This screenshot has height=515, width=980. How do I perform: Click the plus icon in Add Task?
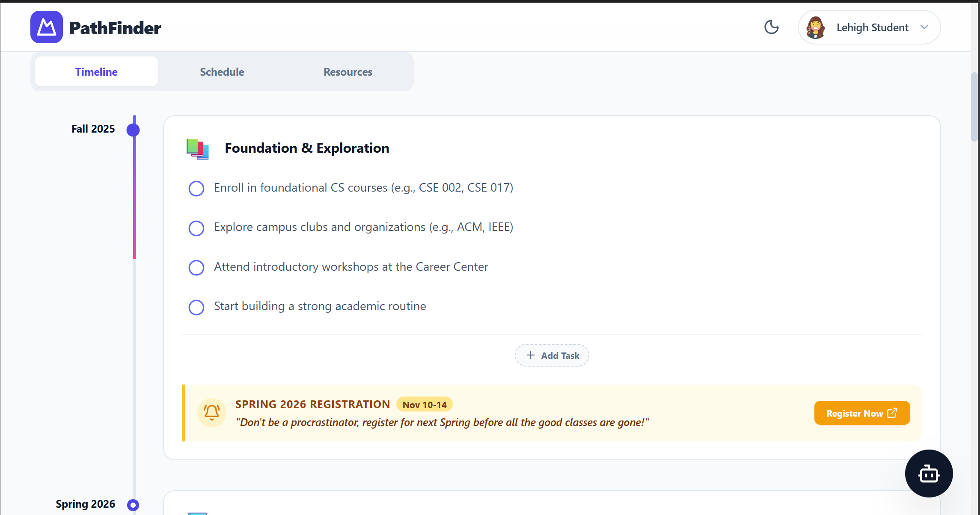(531, 355)
